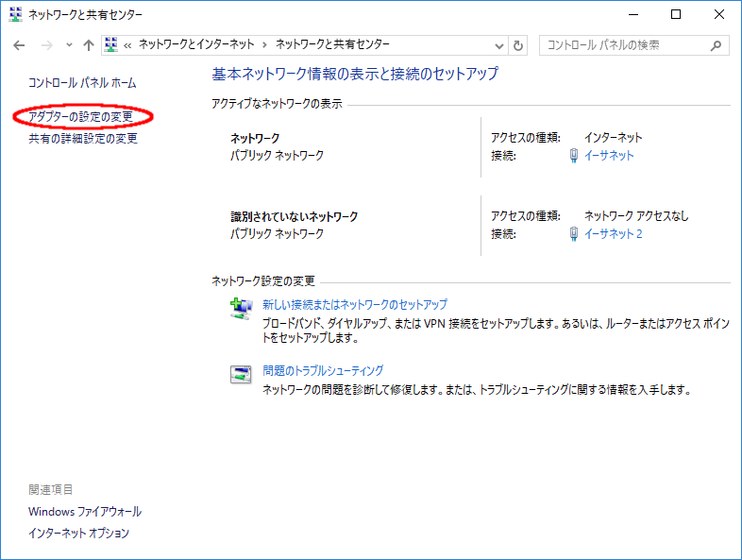Click the back navigation arrow
742x560 pixels.
(x=19, y=45)
